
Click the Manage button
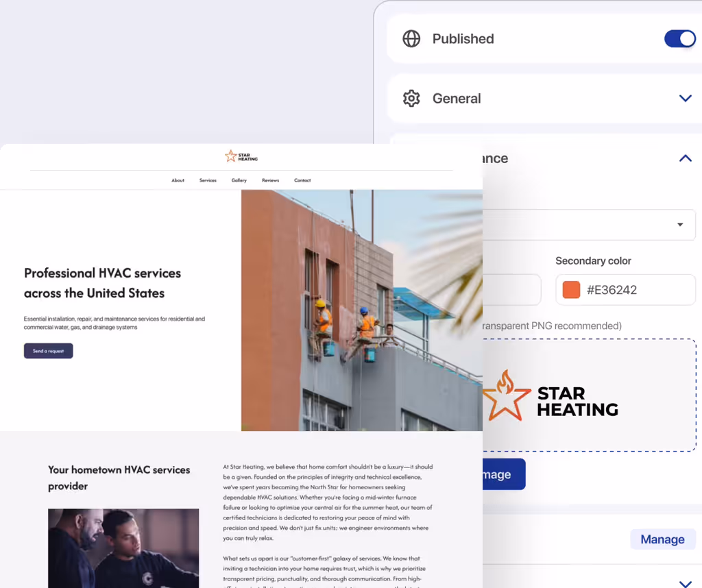click(x=662, y=539)
